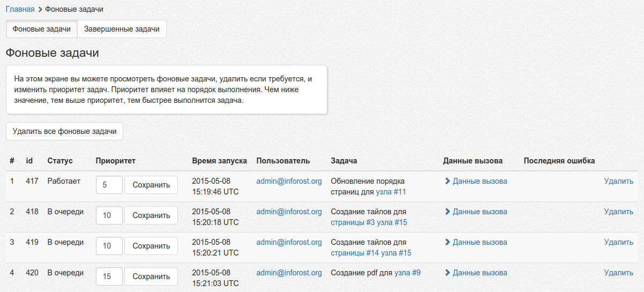This screenshot has height=292, width=644.
Task: Expand call data for task 420
Action: [476, 273]
